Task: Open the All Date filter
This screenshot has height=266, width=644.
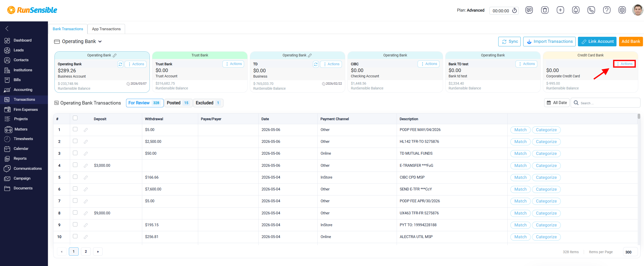Action: coord(557,103)
